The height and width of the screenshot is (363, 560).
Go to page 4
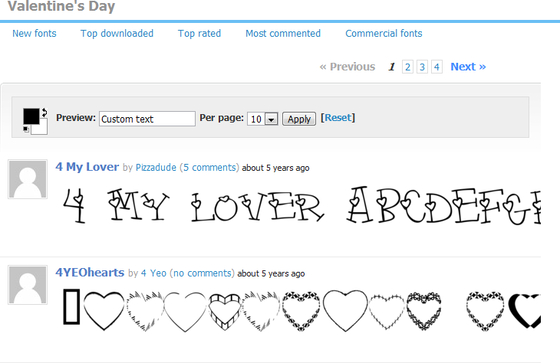436,67
